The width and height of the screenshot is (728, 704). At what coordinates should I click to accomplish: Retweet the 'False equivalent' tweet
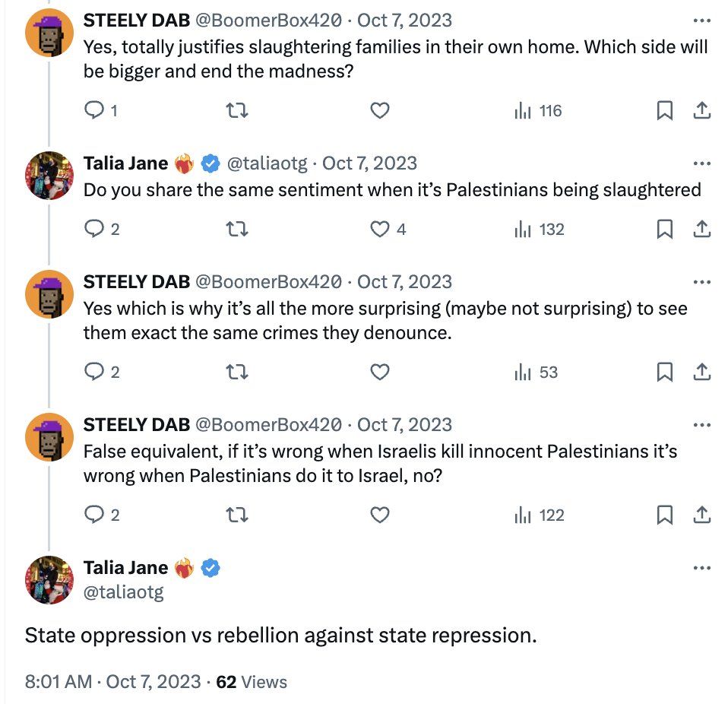(x=238, y=515)
